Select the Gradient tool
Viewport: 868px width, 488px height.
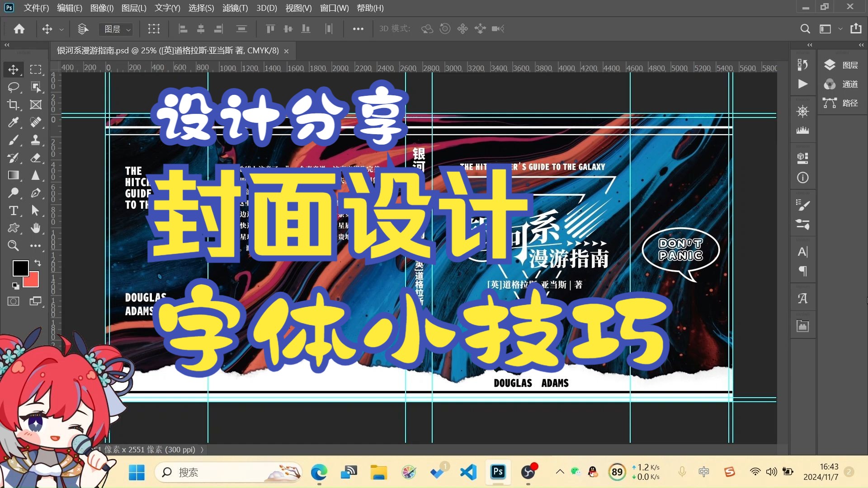coord(13,175)
